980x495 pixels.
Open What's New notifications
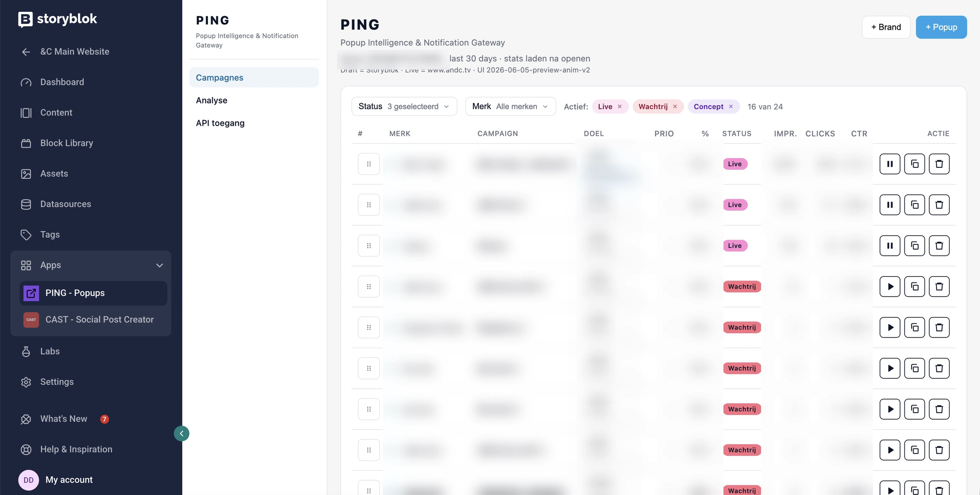[x=65, y=419]
